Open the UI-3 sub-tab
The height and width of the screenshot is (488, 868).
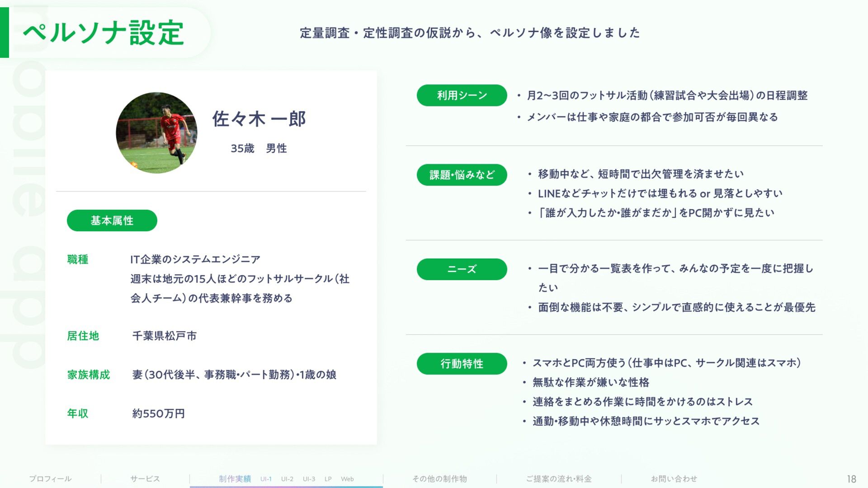coord(309,479)
